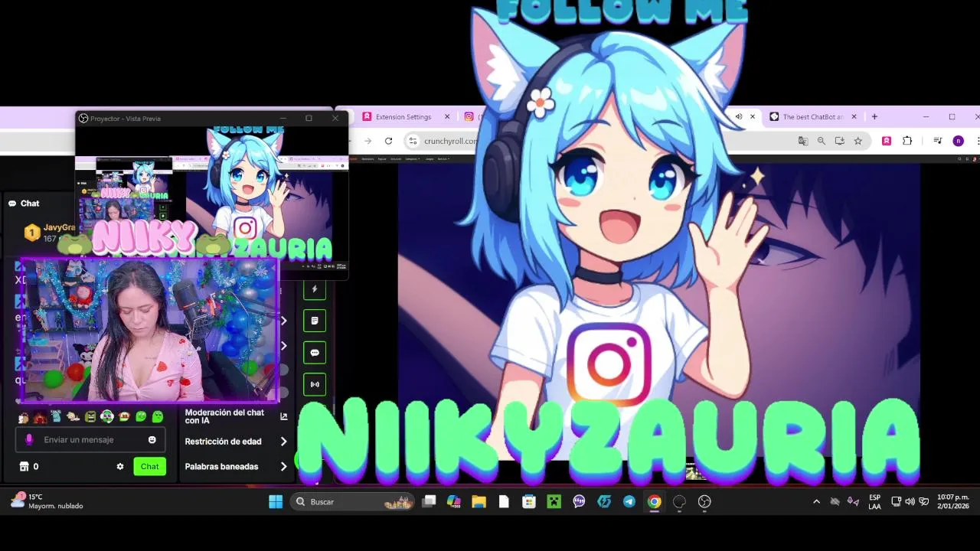
Task: Mute the audio-playing tab via speaker icon
Action: tap(739, 117)
